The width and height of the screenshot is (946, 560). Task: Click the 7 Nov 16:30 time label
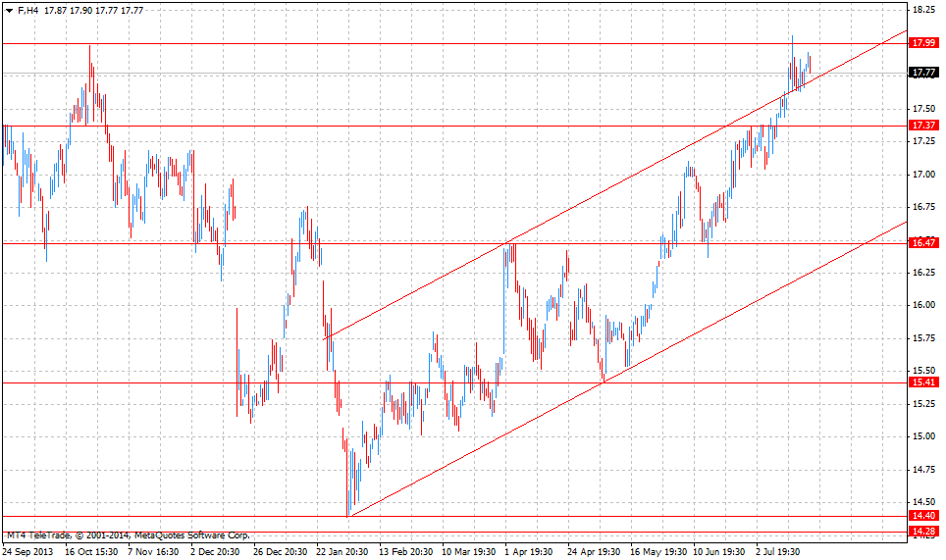[x=153, y=551]
